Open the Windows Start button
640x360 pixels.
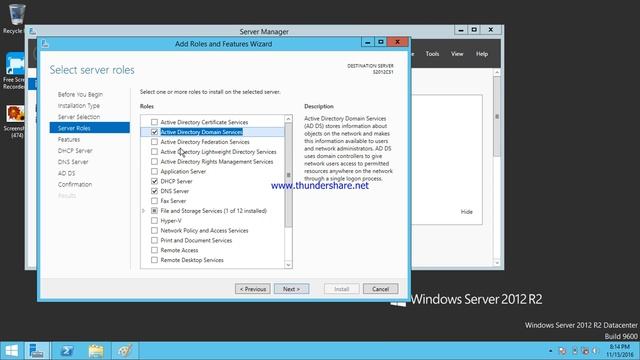click(x=11, y=351)
